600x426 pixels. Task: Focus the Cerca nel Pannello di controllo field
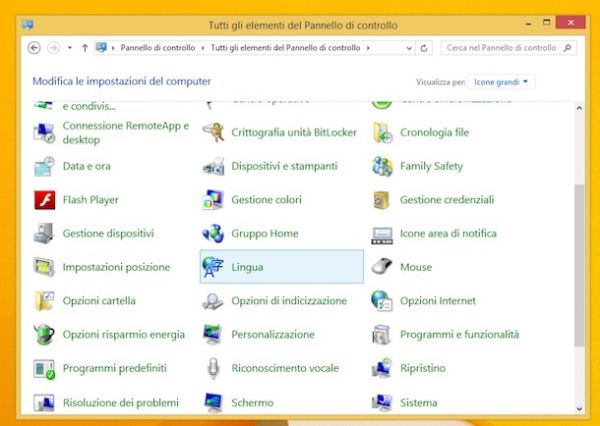point(500,47)
